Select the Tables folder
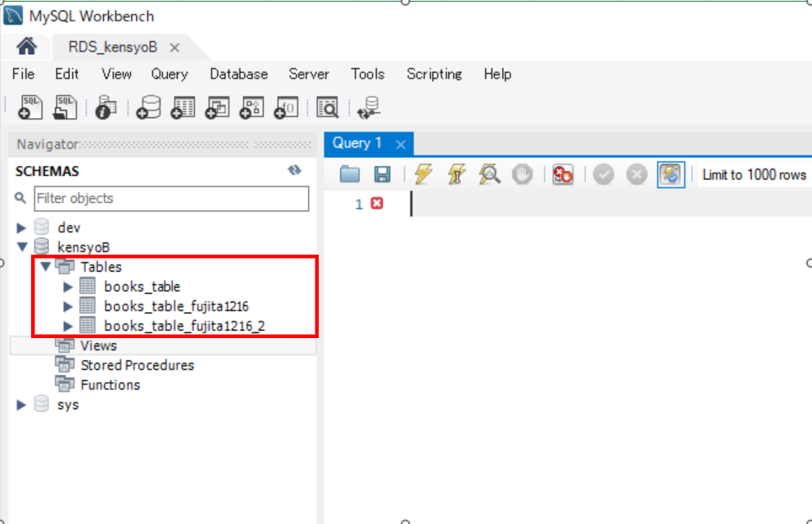 (x=101, y=267)
